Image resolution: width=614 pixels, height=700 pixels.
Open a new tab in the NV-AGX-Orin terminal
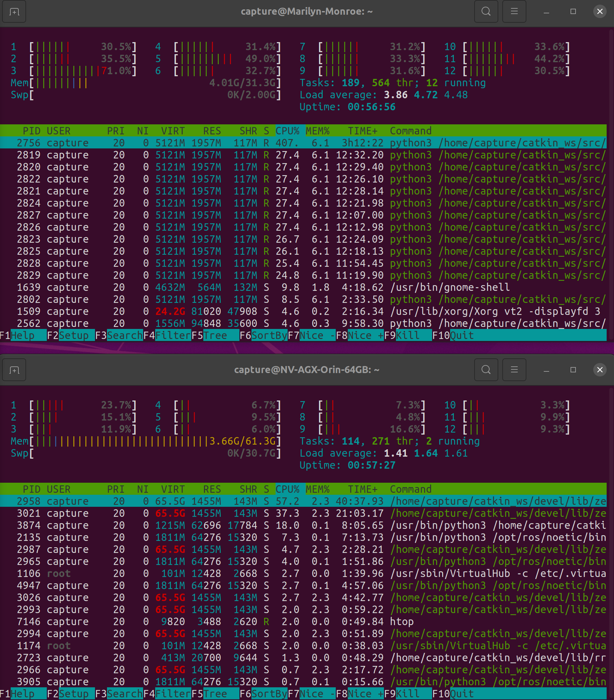click(x=14, y=370)
